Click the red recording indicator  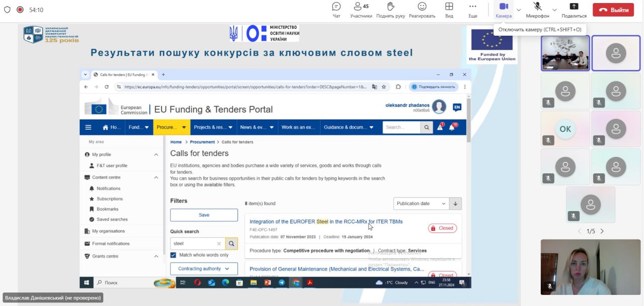(20, 10)
